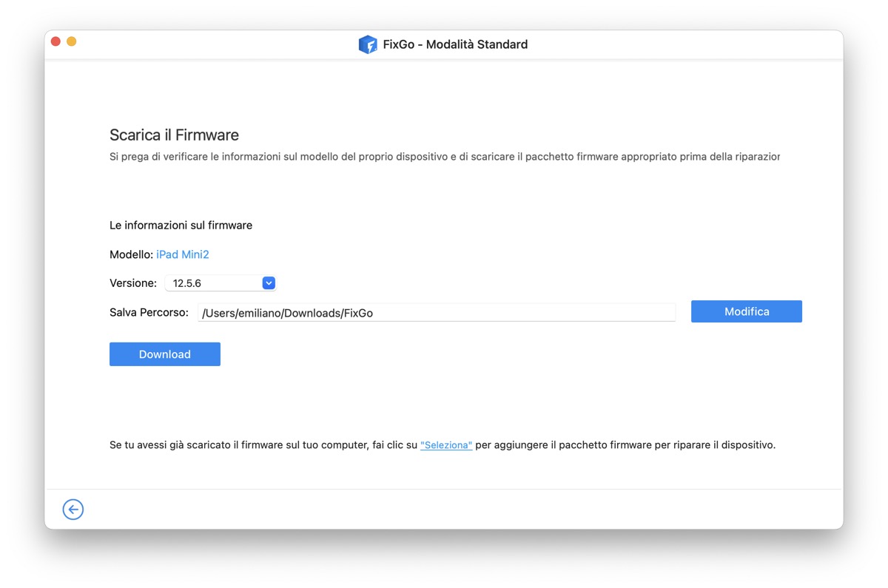Click the underlined Seleziona hyperlink in the hint text

point(446,445)
